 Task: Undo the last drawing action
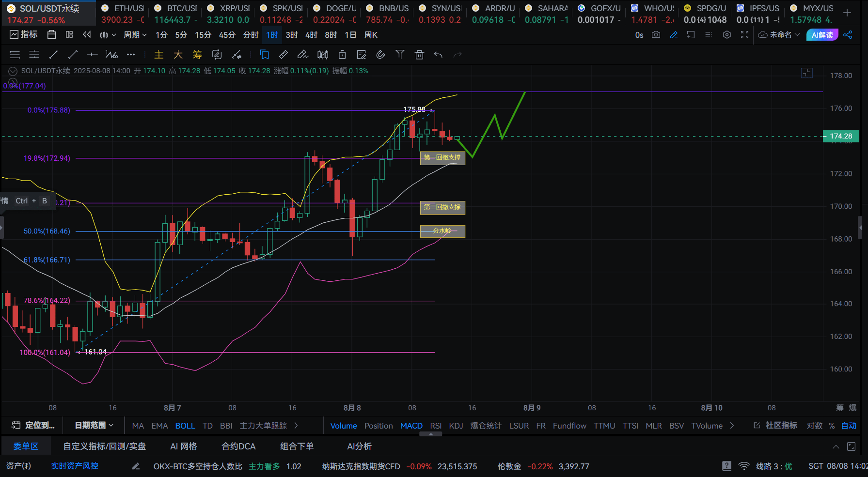pyautogui.click(x=438, y=55)
